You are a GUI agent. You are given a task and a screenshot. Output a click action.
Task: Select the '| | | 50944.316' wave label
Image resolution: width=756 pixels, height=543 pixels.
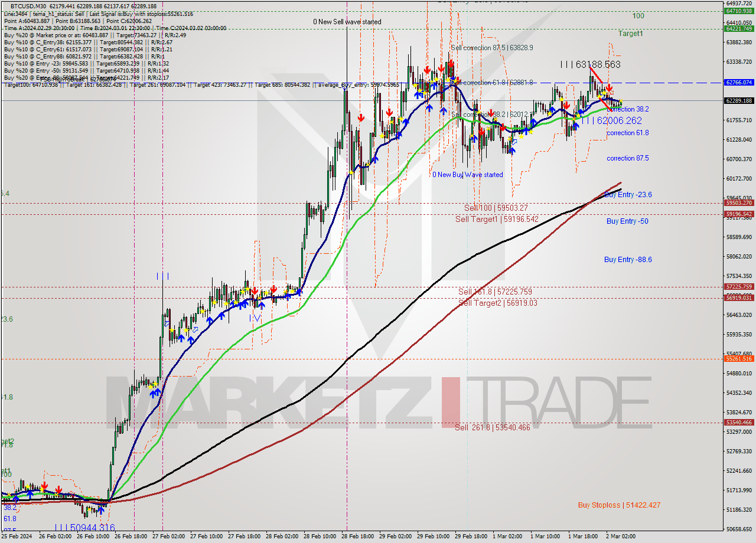[x=84, y=528]
